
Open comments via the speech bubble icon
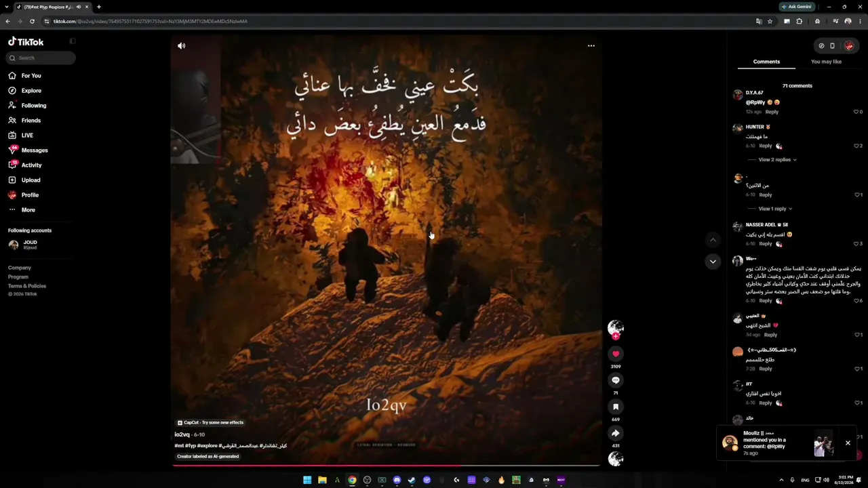(616, 380)
